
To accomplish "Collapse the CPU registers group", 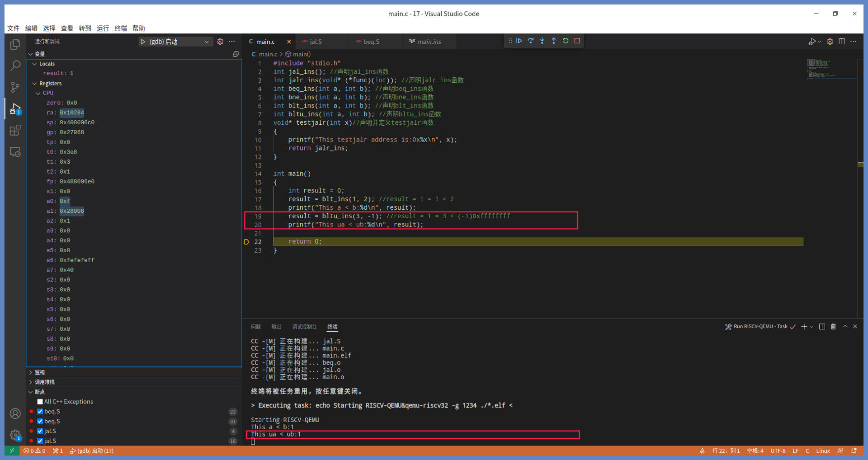I will 38,93.
